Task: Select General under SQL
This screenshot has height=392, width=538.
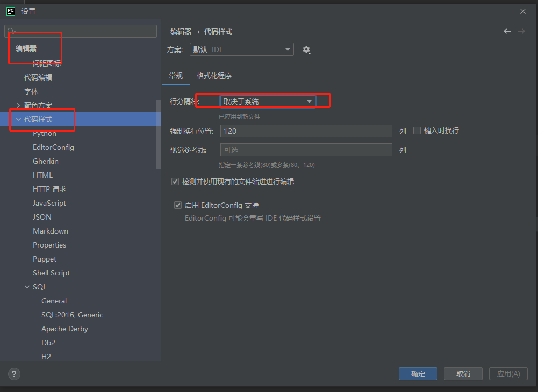Action: tap(54, 301)
